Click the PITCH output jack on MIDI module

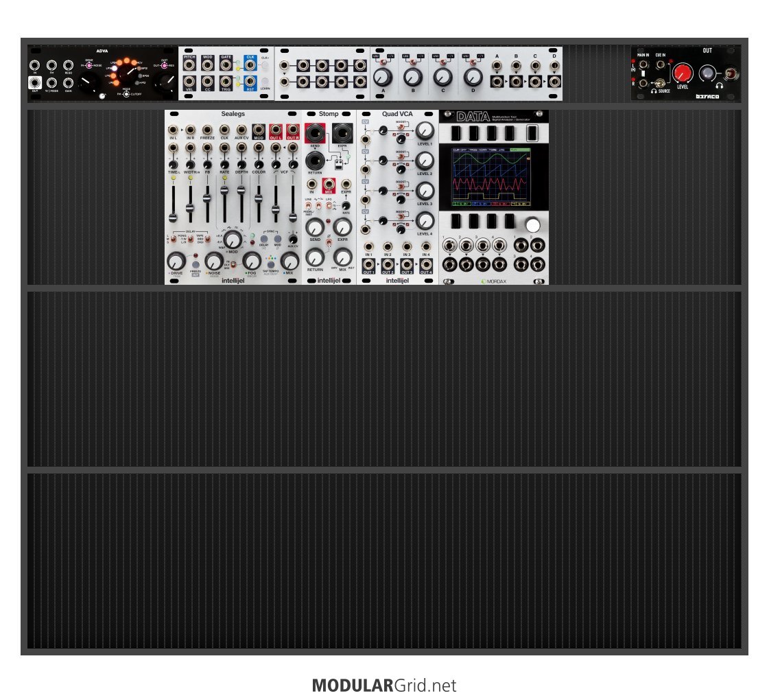(189, 65)
